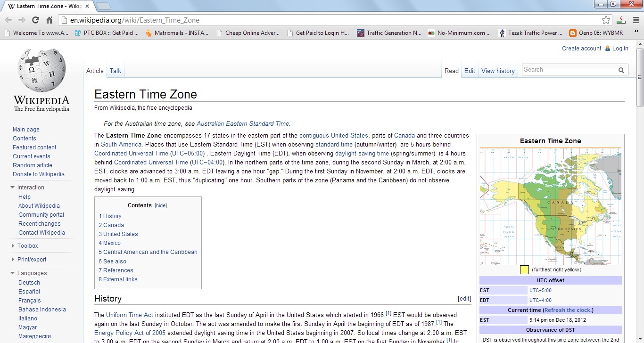Follow the contiguous United States link
644x343 pixels.
(334, 136)
